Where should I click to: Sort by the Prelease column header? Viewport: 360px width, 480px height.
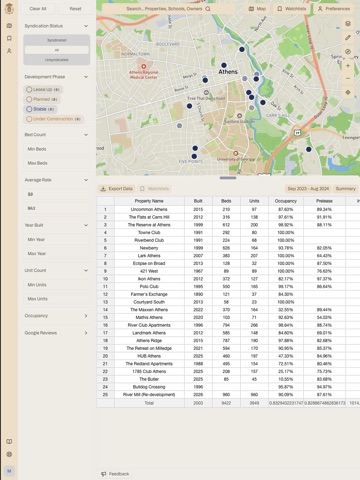[x=324, y=201]
